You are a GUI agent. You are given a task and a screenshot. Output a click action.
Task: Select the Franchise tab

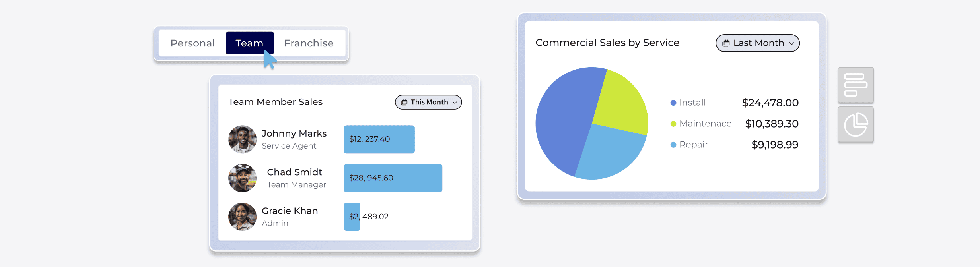click(309, 43)
